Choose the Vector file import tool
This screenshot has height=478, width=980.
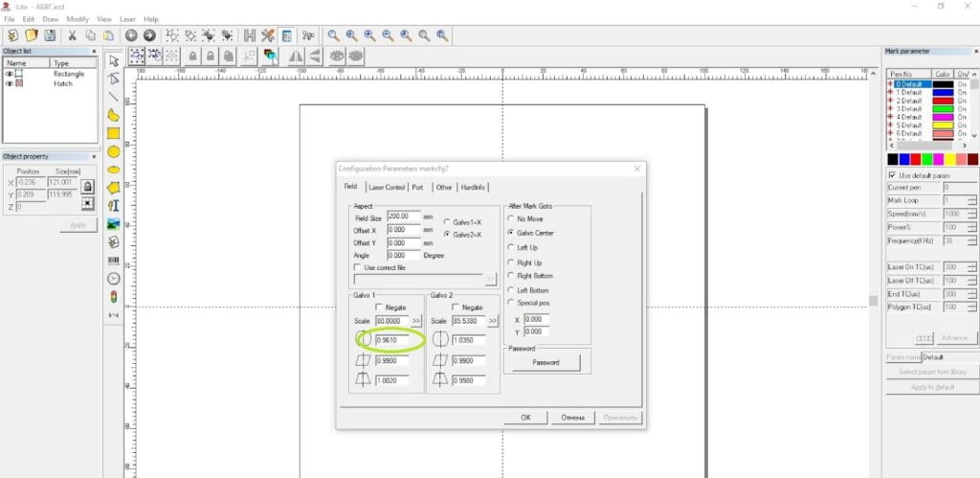(113, 242)
